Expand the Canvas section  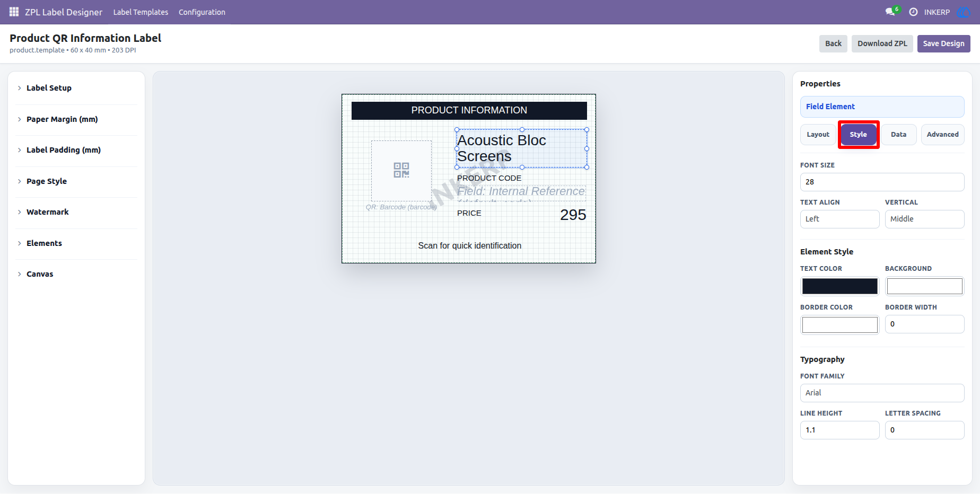coord(76,274)
